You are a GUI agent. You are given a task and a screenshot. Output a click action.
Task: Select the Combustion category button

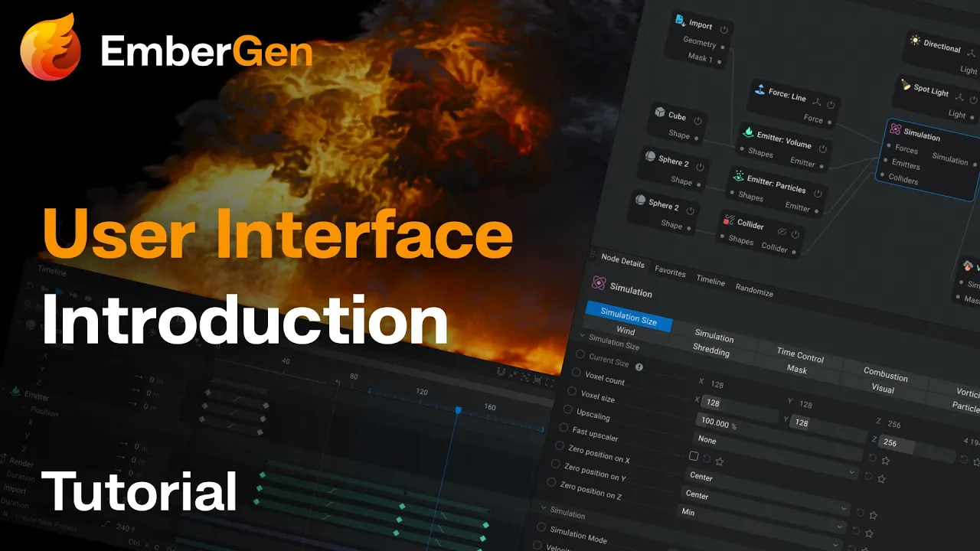[885, 374]
